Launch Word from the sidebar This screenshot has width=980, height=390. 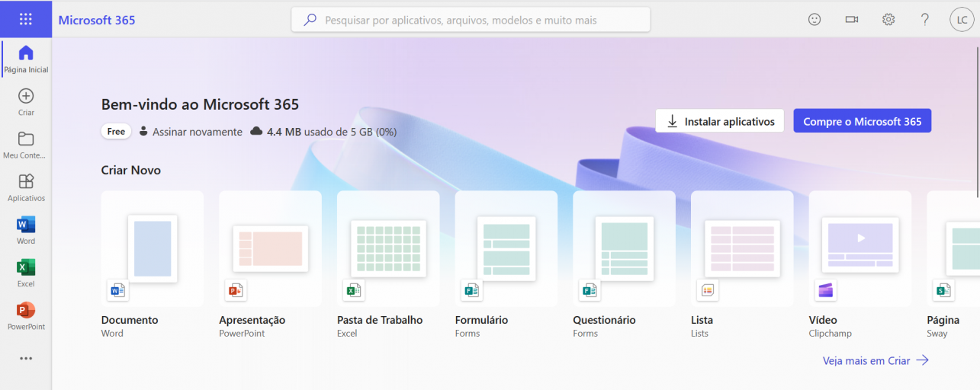point(26,230)
